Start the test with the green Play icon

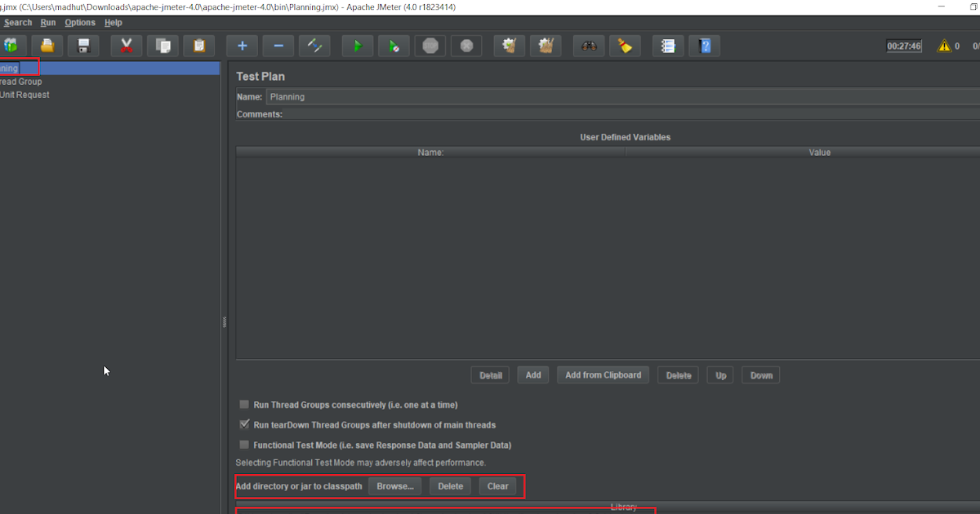tap(357, 46)
